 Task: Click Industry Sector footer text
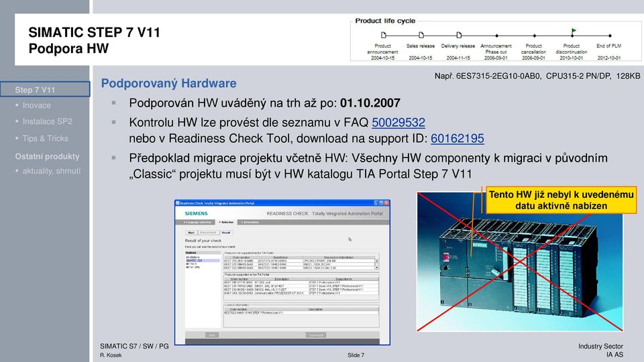600,346
